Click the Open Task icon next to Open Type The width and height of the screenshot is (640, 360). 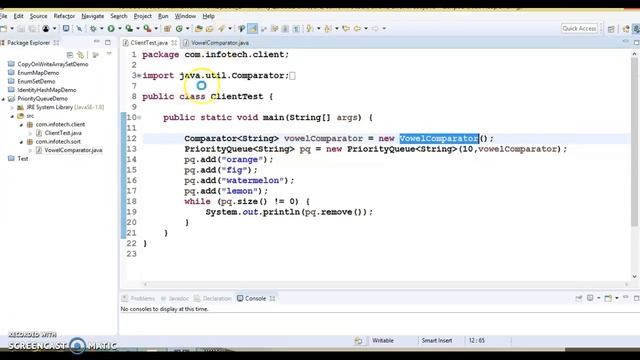point(210,29)
